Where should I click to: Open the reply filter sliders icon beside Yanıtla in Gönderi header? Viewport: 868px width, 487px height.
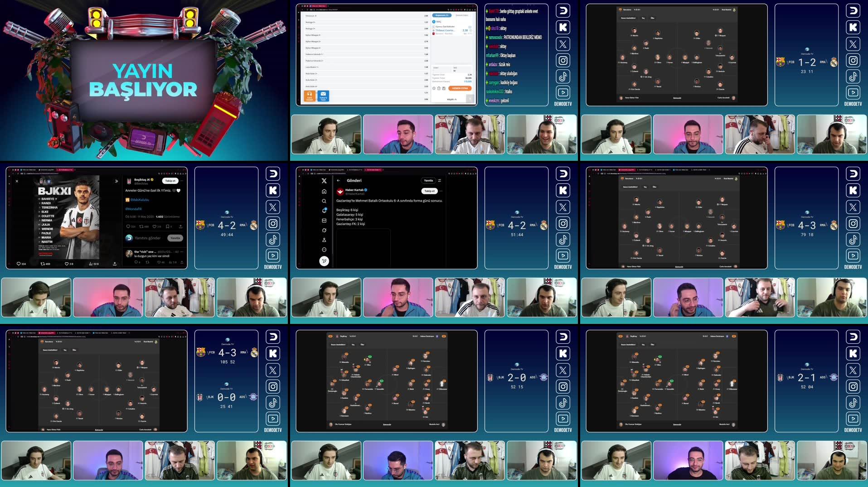click(439, 180)
